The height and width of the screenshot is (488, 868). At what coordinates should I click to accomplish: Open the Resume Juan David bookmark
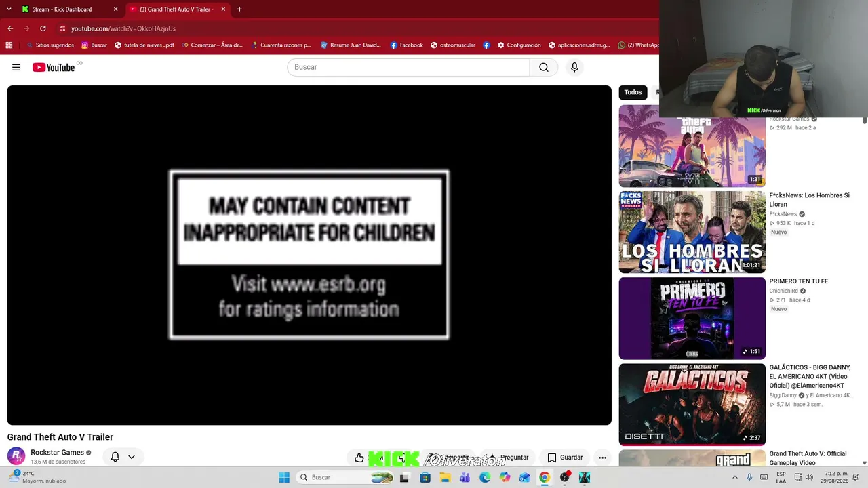(351, 45)
